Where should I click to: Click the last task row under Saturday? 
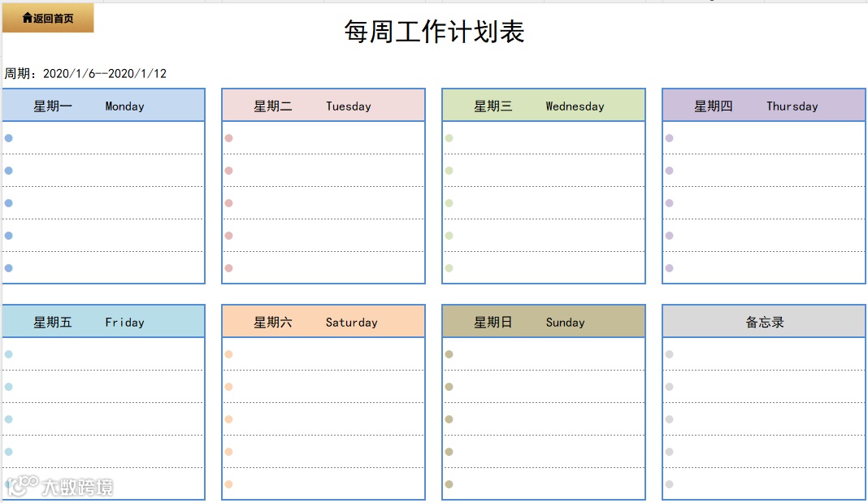(x=323, y=484)
